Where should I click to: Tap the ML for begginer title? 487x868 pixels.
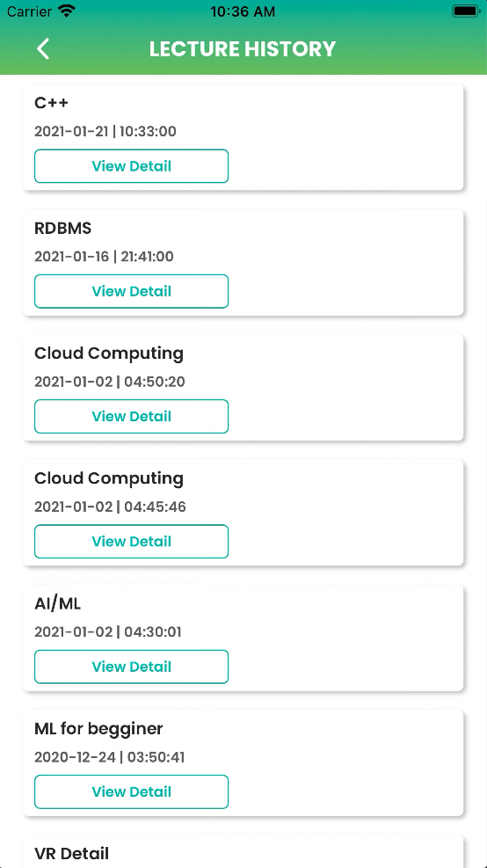pos(98,729)
